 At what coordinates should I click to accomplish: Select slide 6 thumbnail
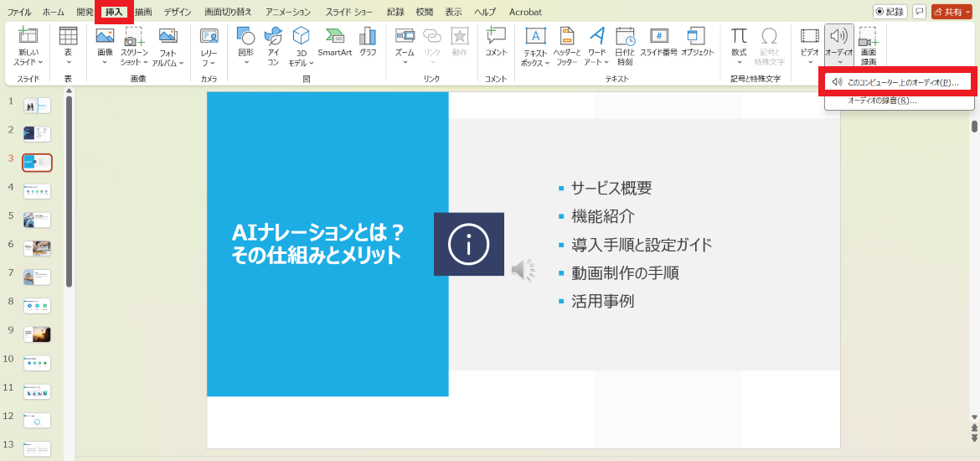[37, 248]
